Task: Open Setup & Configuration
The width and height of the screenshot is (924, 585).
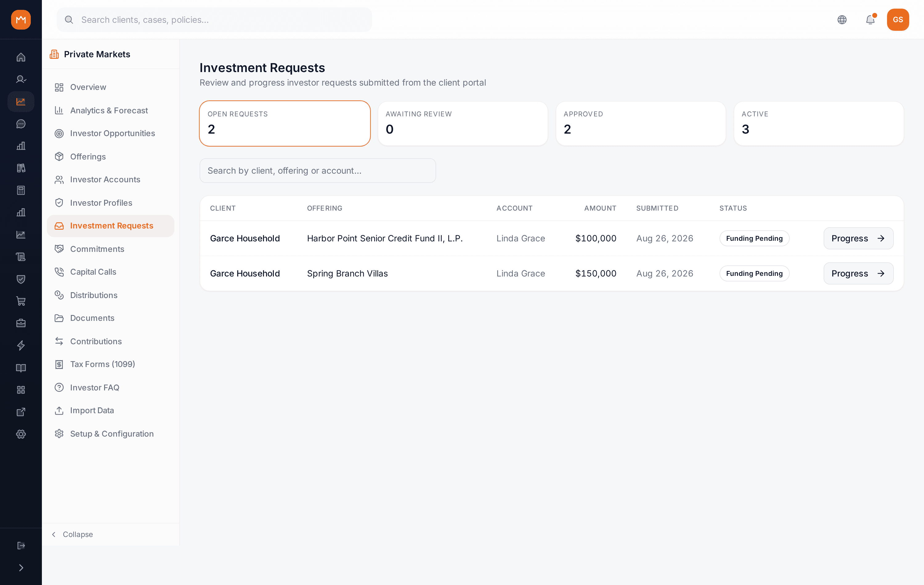Action: (x=111, y=434)
